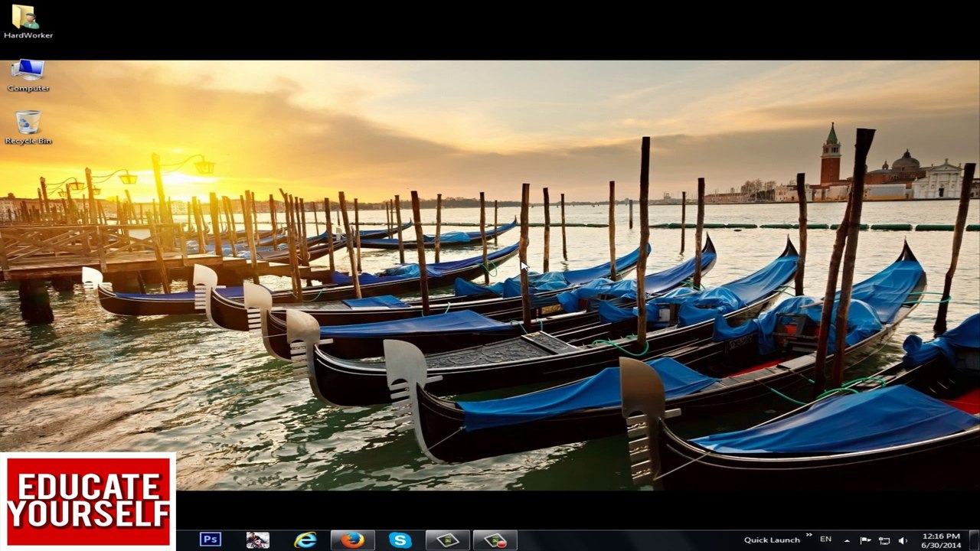Click the Quick Launch toolbar label

point(772,540)
